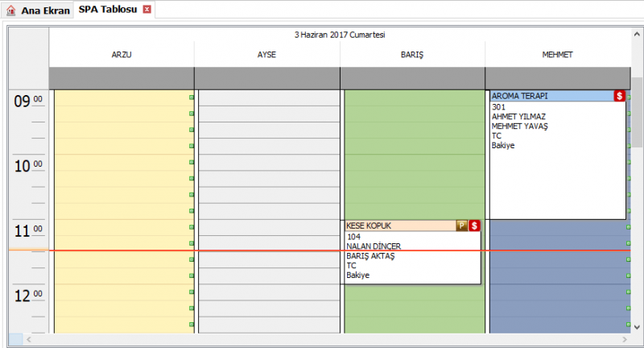Click the vertical scrollbar thumb
Viewport: 644px width, 348px height.
tap(637, 112)
